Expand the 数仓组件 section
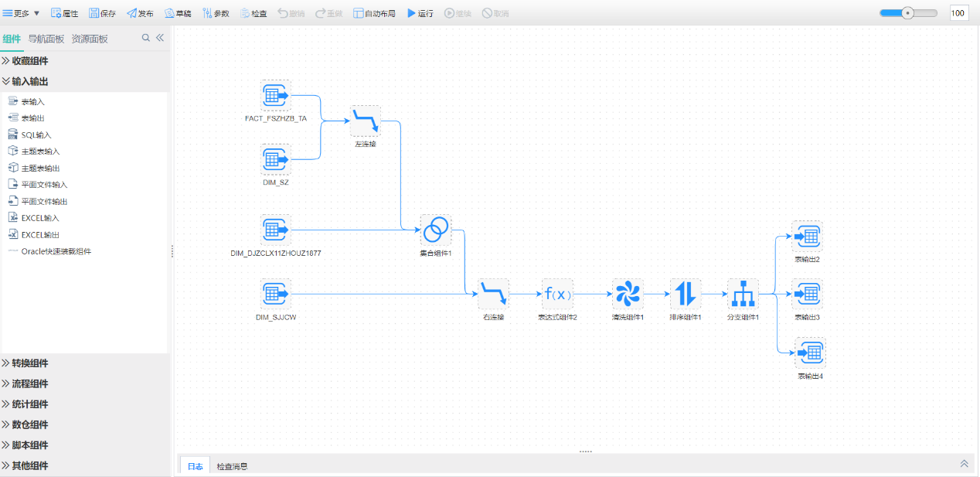The image size is (980, 477). 29,424
